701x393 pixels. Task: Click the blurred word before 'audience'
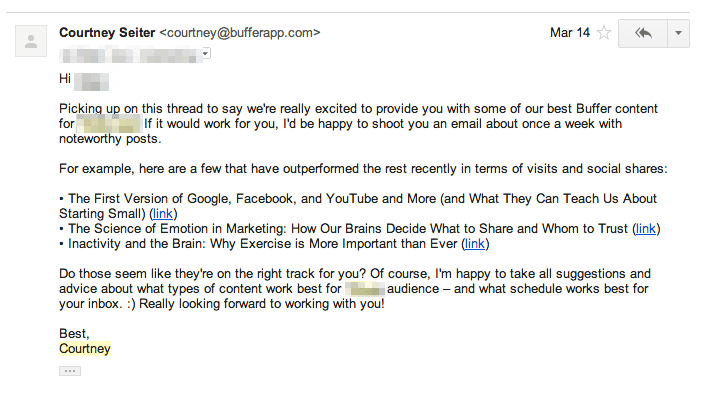365,289
